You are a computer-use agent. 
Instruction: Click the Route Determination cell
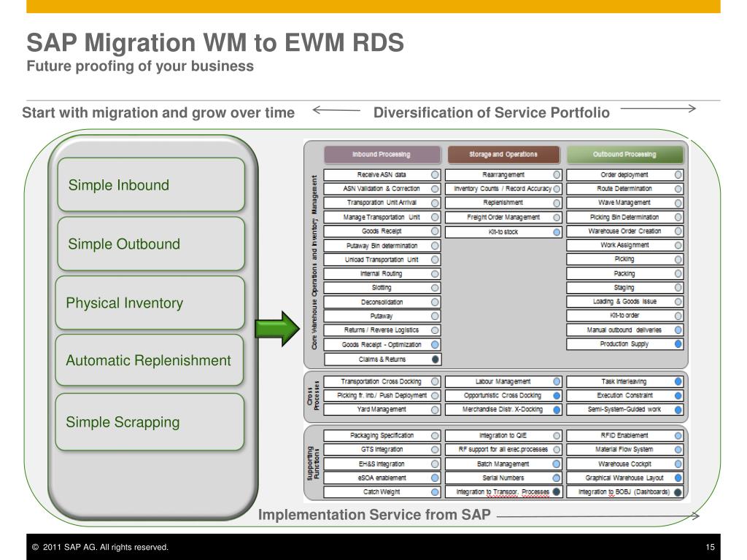[x=625, y=189]
